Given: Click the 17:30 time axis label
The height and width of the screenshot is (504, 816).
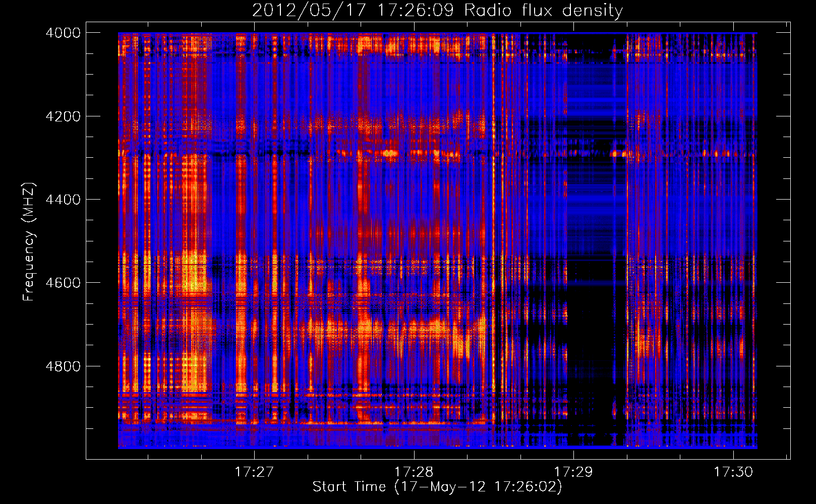Looking at the screenshot, I should coord(733,472).
